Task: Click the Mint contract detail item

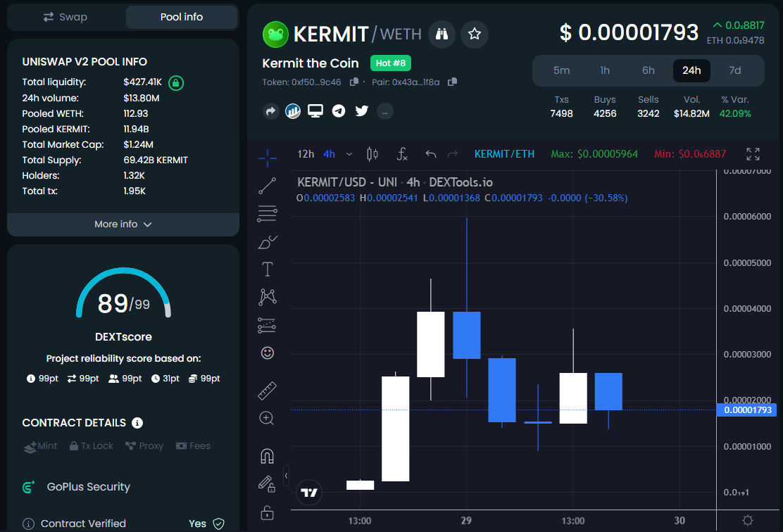Action: click(40, 446)
